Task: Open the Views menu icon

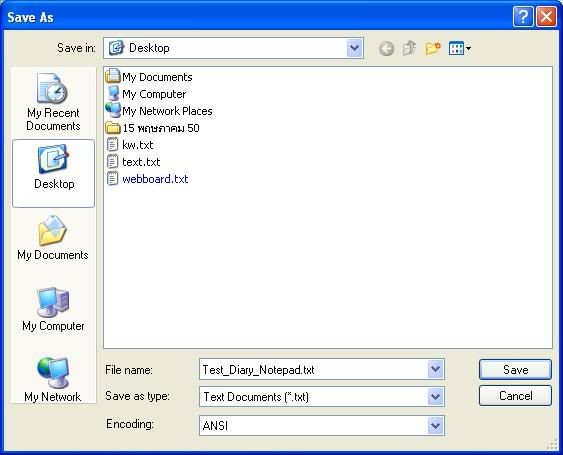Action: (x=460, y=48)
